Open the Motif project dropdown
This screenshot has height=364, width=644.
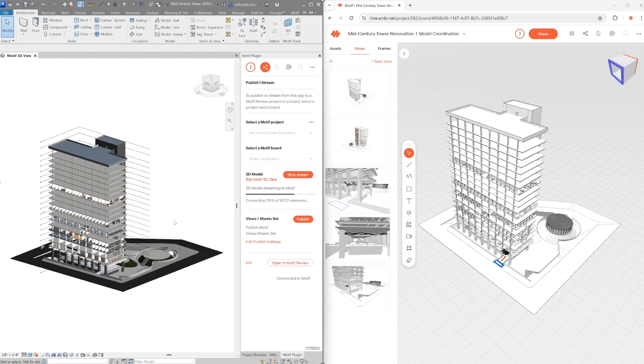pyautogui.click(x=280, y=133)
